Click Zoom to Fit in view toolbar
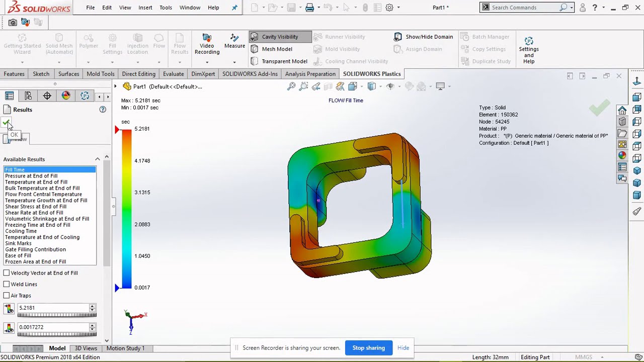 291,86
